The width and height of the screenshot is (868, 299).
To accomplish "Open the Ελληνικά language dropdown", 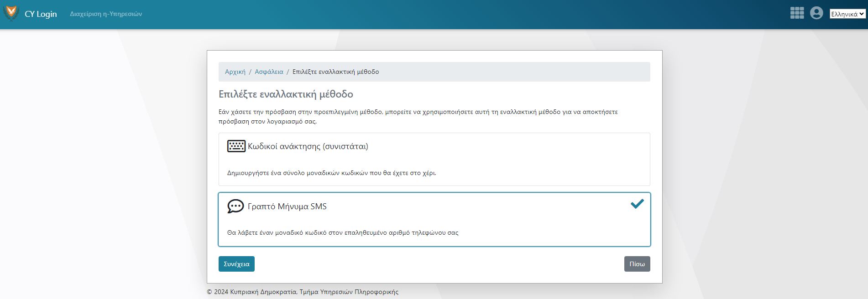I will (847, 14).
